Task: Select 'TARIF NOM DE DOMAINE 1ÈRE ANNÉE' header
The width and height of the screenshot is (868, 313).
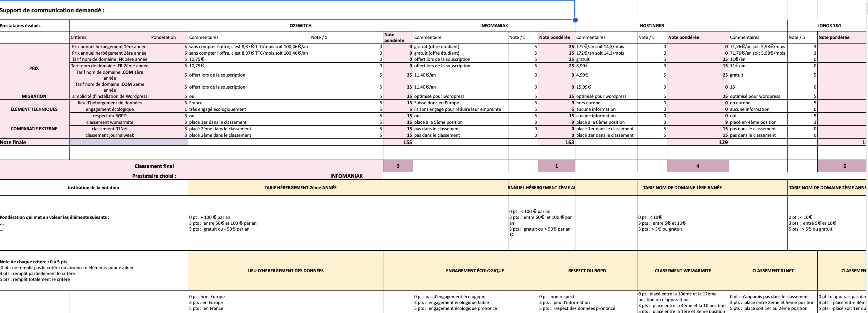Action: coord(683,188)
